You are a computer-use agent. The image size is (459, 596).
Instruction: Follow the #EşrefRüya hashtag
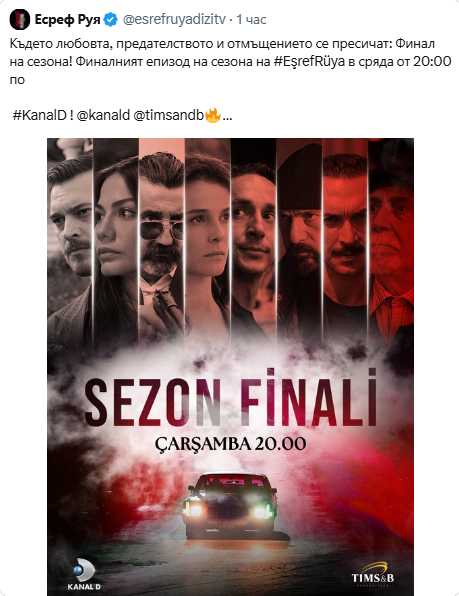point(309,61)
